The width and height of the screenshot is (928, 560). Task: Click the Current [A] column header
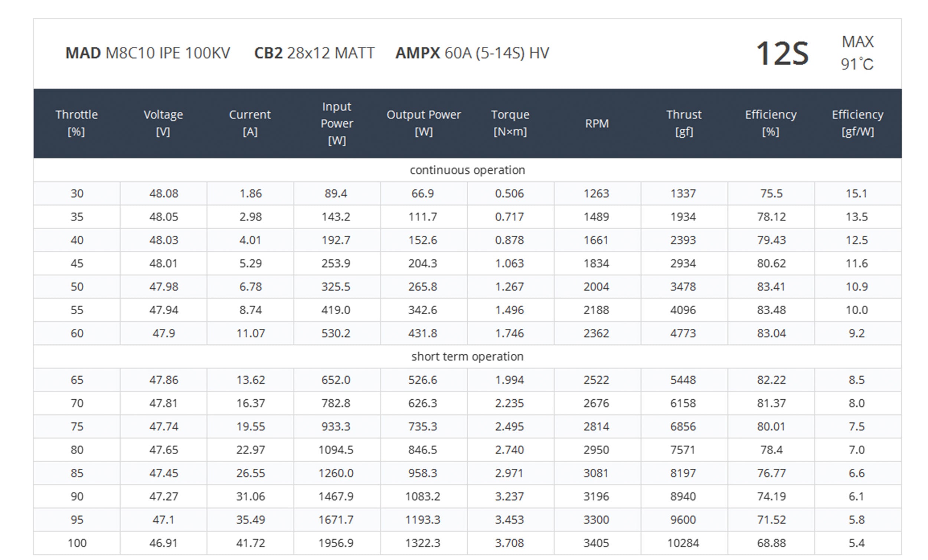click(250, 123)
